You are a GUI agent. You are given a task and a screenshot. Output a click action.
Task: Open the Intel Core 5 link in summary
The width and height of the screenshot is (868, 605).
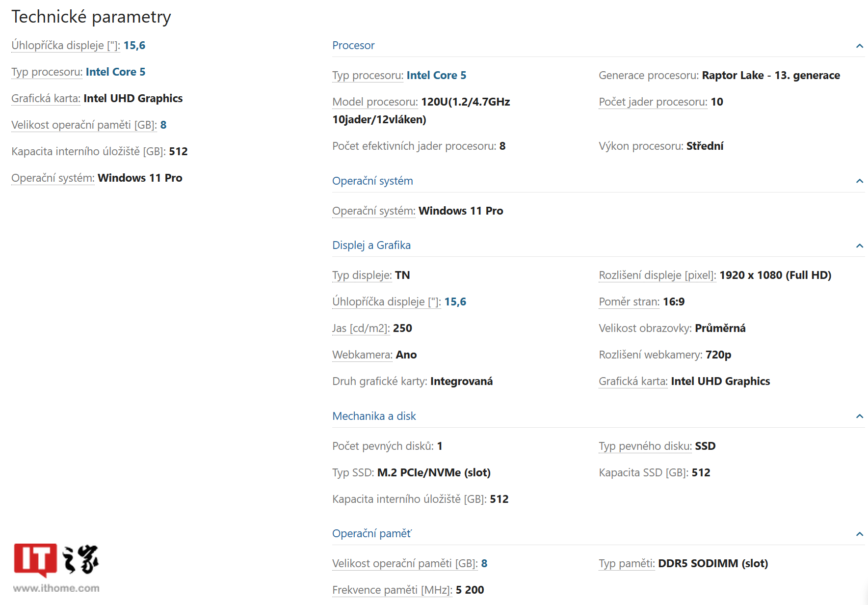pyautogui.click(x=115, y=72)
